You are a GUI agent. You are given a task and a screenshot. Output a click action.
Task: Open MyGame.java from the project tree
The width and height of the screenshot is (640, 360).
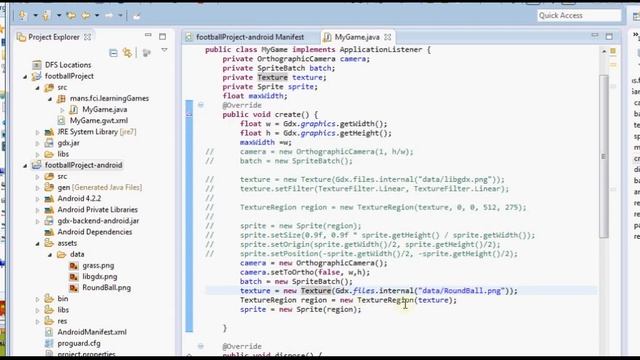click(x=104, y=109)
